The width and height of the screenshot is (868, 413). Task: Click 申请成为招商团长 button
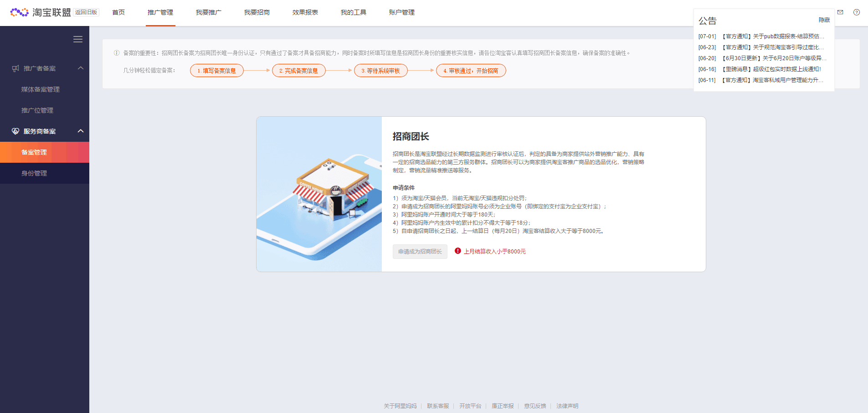420,252
